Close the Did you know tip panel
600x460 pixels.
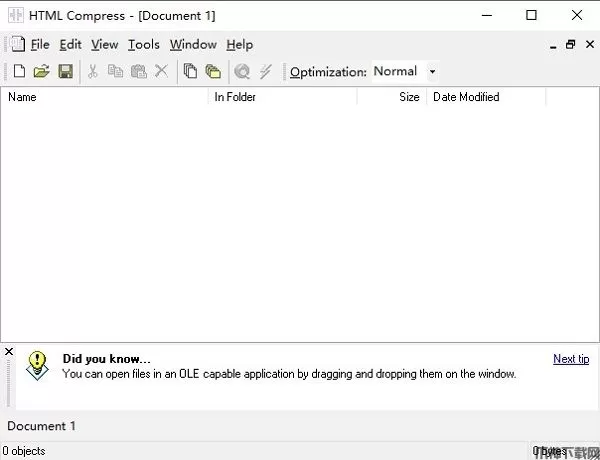(x=9, y=351)
